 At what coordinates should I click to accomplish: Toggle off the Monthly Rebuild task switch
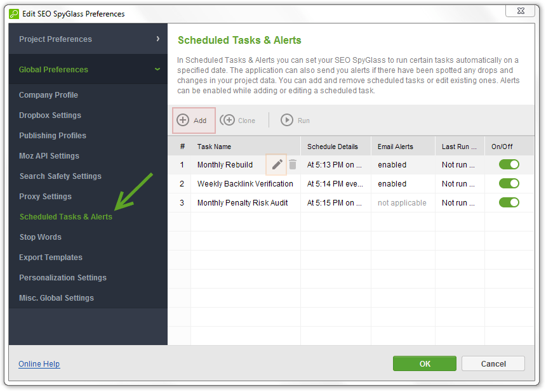509,165
